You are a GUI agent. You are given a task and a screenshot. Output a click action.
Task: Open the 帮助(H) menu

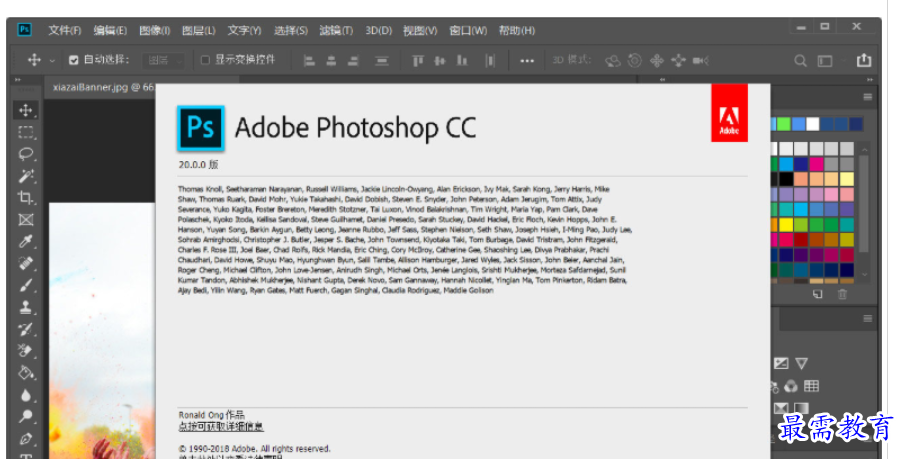(517, 30)
